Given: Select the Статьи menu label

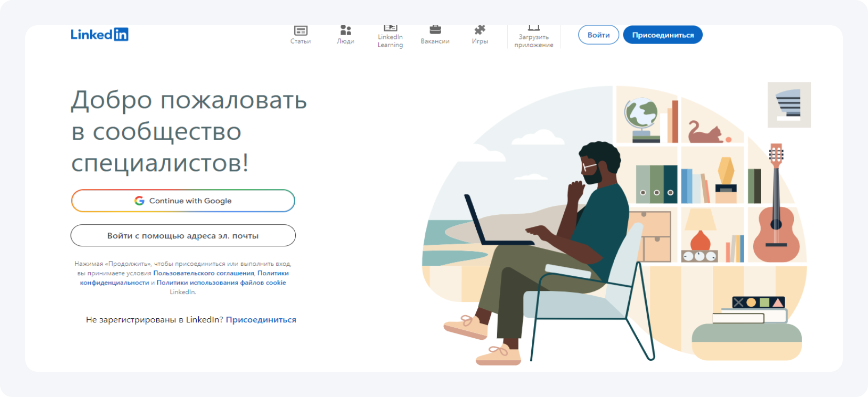Looking at the screenshot, I should (x=301, y=41).
